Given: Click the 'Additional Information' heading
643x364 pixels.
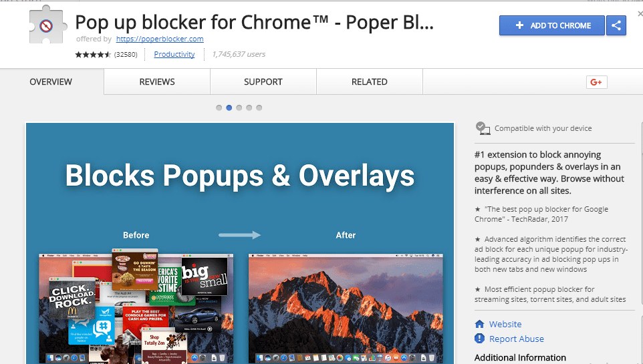Looking at the screenshot, I should [x=520, y=357].
